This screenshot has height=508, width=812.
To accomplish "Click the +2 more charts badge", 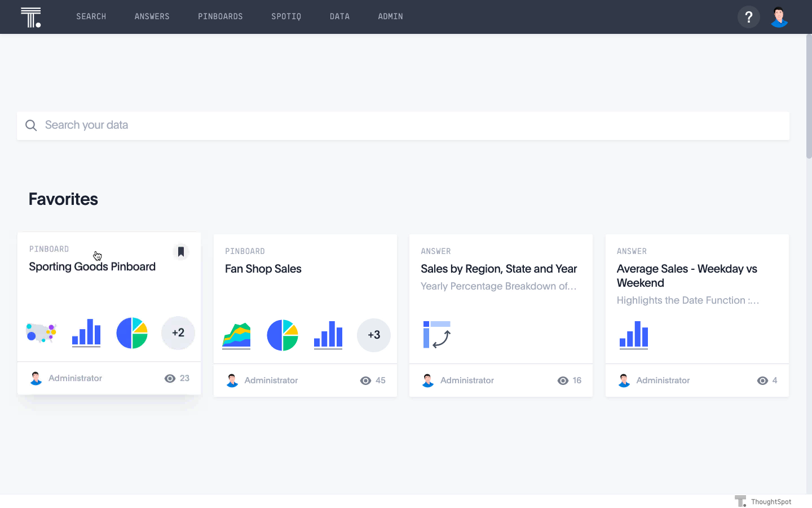I will click(x=178, y=333).
